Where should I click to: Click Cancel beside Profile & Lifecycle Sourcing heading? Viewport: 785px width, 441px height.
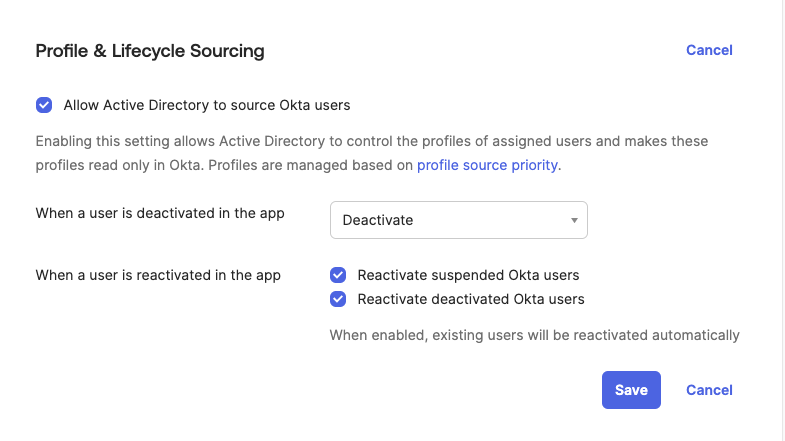pyautogui.click(x=709, y=50)
